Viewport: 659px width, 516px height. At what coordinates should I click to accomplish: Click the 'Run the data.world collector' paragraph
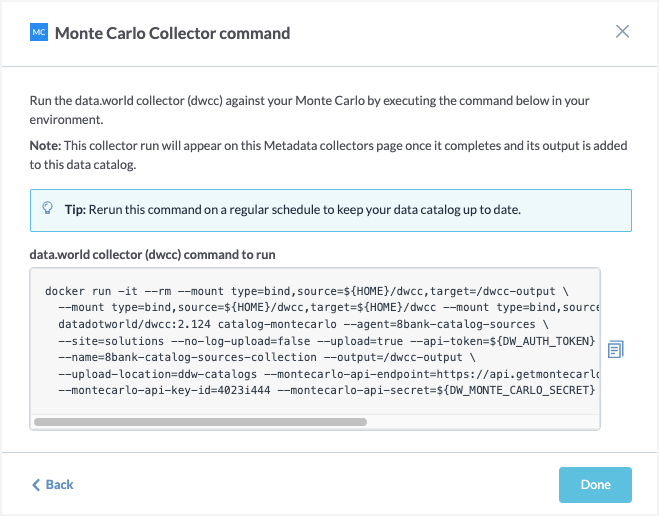tap(309, 110)
